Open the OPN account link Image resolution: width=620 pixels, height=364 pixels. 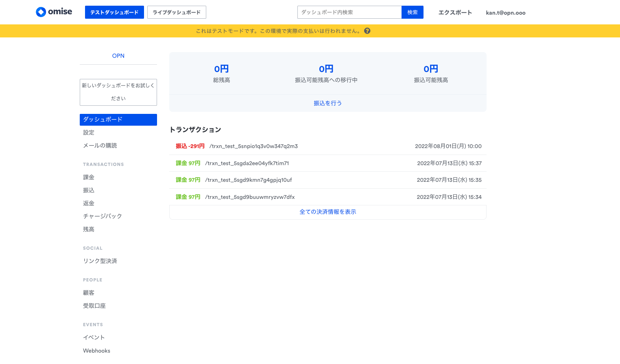tap(118, 56)
